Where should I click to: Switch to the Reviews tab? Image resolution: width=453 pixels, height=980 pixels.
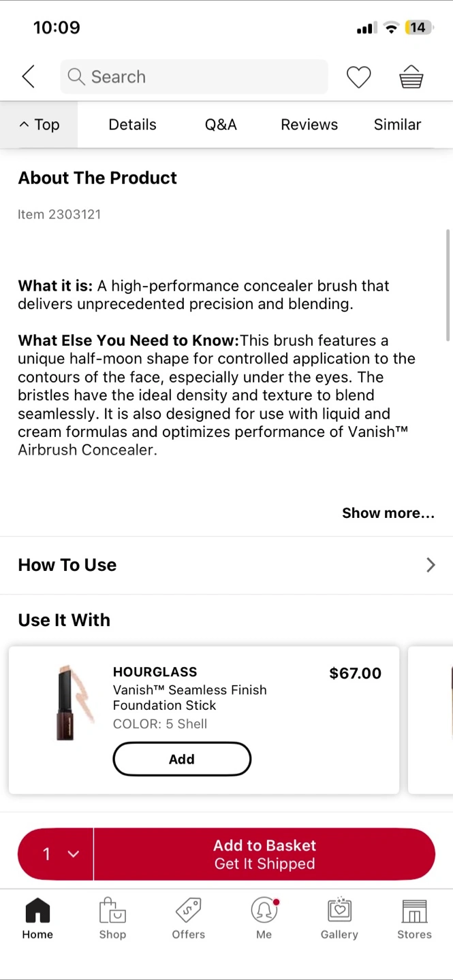(x=309, y=125)
